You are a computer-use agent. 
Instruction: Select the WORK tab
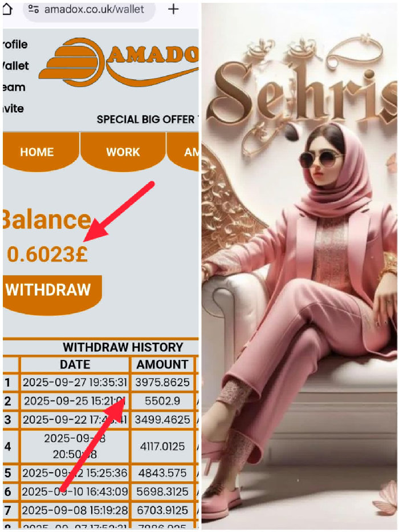point(123,152)
